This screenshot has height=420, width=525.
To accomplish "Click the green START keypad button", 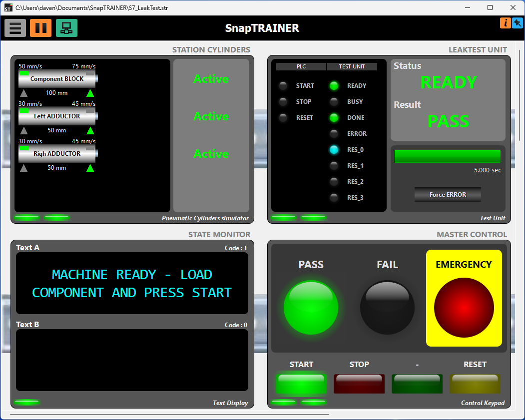I will pos(301,384).
